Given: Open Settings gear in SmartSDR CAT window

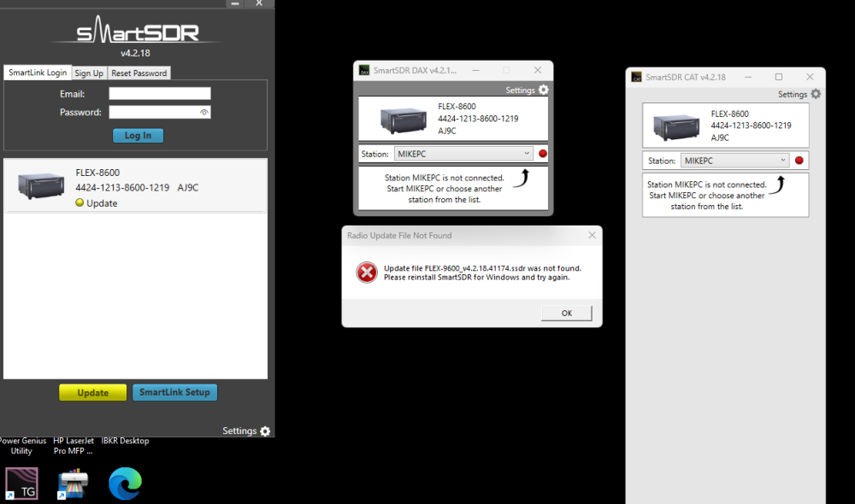Looking at the screenshot, I should click(x=816, y=94).
